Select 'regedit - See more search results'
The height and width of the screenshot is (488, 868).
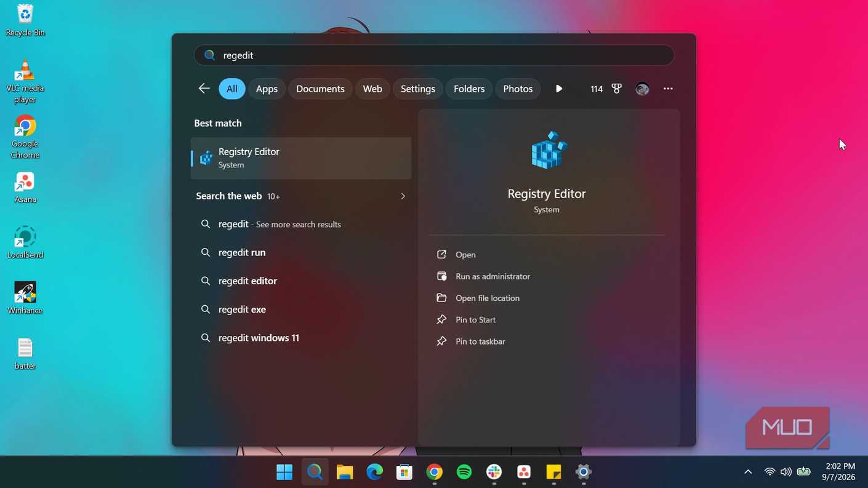301,224
